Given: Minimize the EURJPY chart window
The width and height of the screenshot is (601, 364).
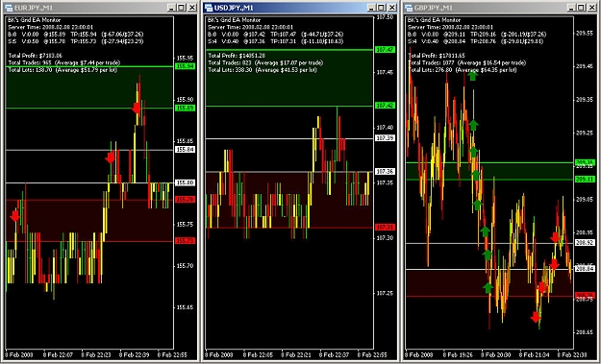Looking at the screenshot, I should click(172, 8).
